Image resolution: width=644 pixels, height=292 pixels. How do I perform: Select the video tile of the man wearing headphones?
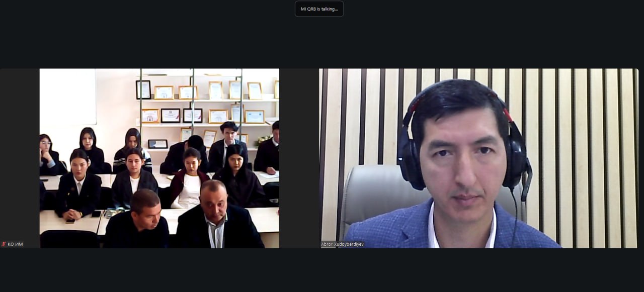click(479, 158)
